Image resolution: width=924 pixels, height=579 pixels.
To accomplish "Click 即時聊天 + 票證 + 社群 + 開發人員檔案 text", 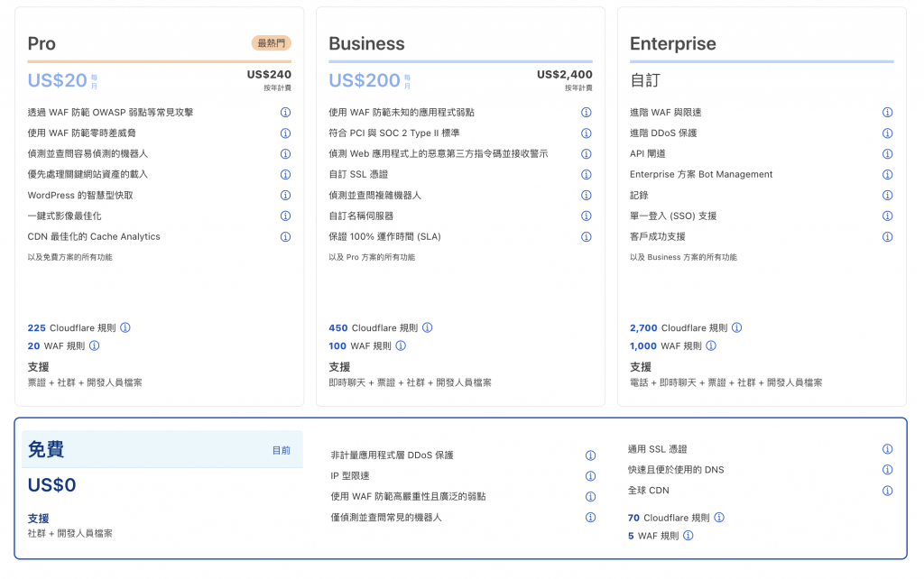I will [x=411, y=383].
